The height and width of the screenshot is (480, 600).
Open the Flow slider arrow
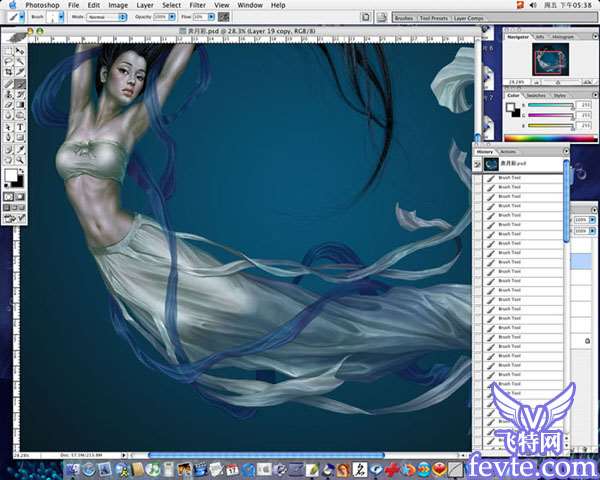pyautogui.click(x=211, y=17)
